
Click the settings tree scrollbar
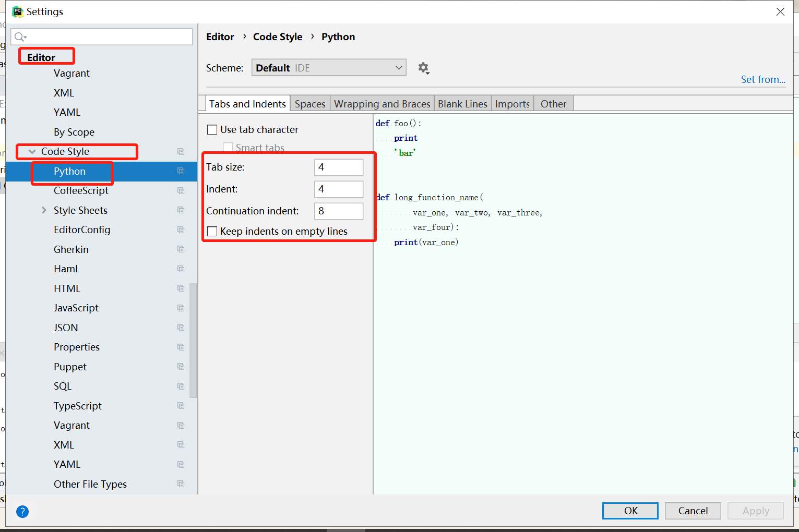[193, 340]
